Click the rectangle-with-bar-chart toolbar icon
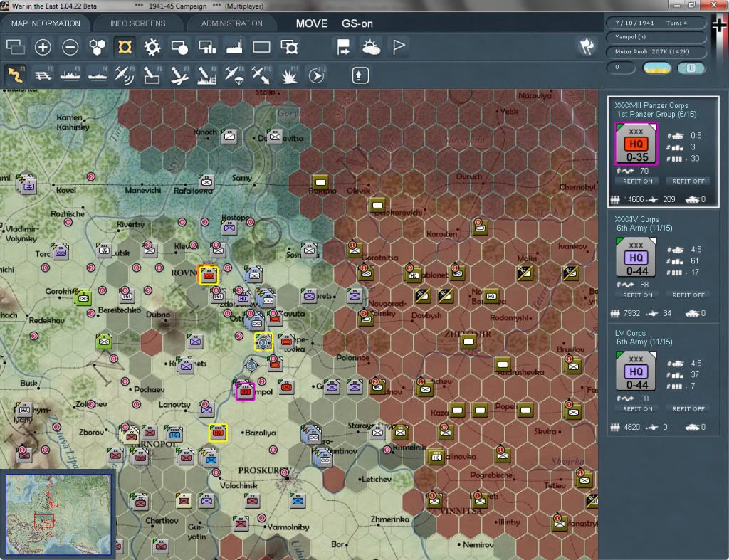 point(207,47)
